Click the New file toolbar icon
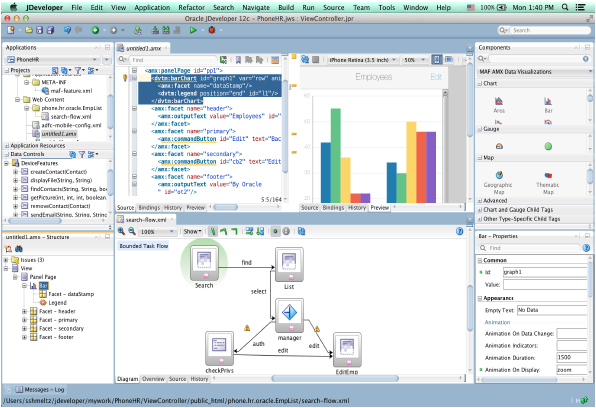The image size is (596, 408). click(11, 30)
